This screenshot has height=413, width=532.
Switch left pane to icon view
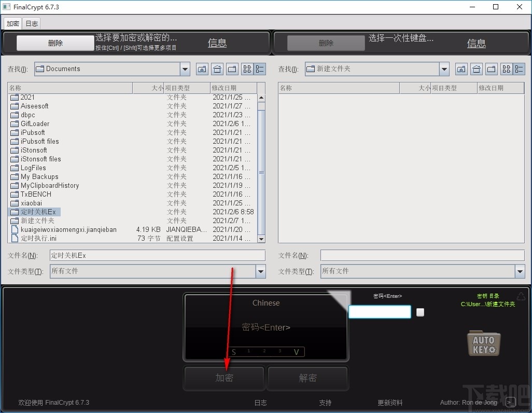click(x=247, y=68)
